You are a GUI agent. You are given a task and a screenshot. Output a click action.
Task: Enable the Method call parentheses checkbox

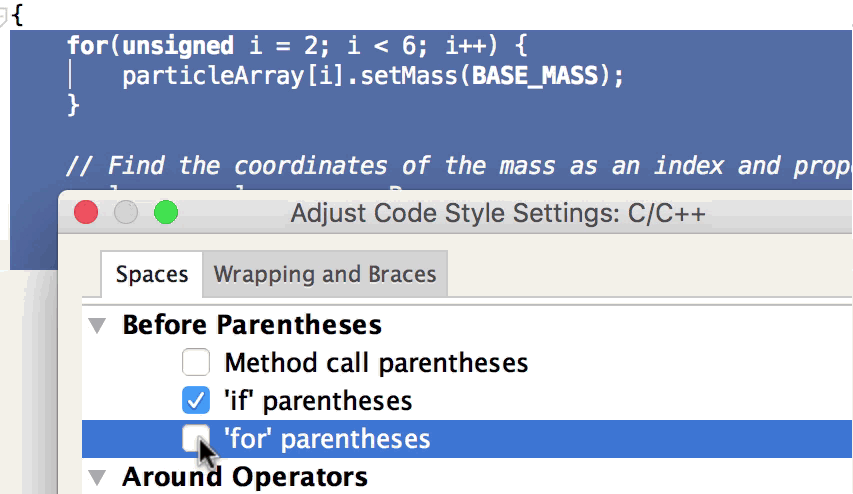(x=196, y=362)
